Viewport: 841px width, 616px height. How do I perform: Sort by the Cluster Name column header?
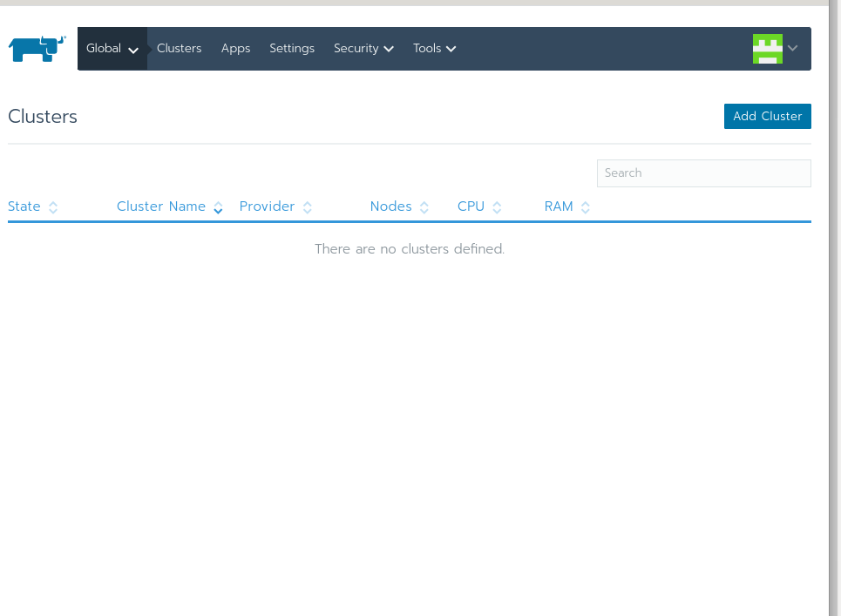[161, 206]
